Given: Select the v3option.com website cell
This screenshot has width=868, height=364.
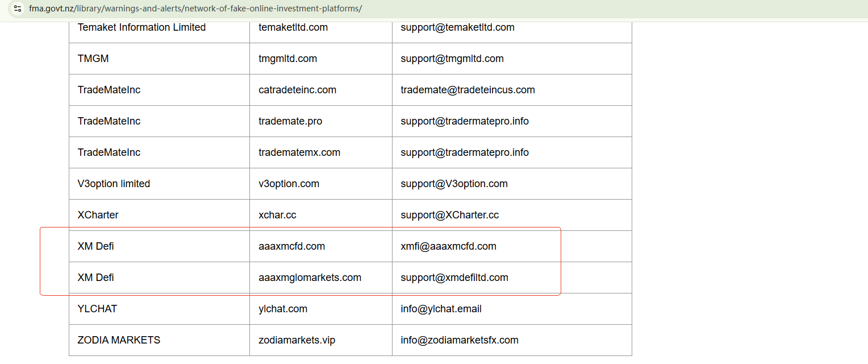Looking at the screenshot, I should [321, 184].
